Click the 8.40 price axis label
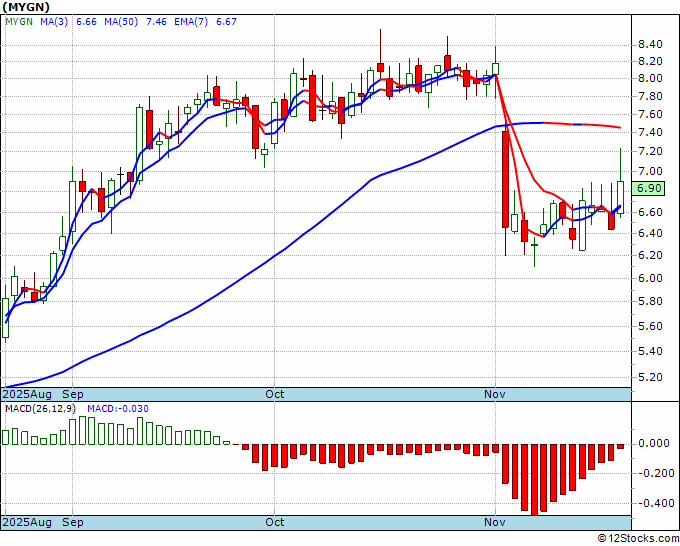This screenshot has width=680, height=546. click(650, 44)
